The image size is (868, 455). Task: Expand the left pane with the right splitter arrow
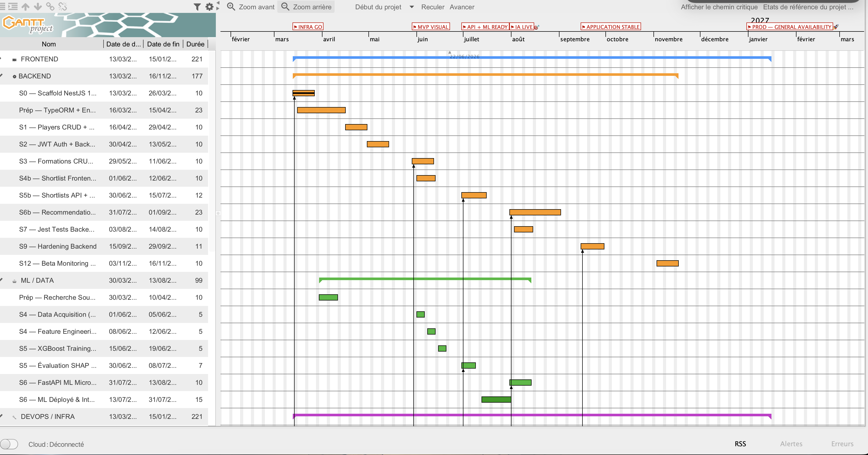coord(218,8)
